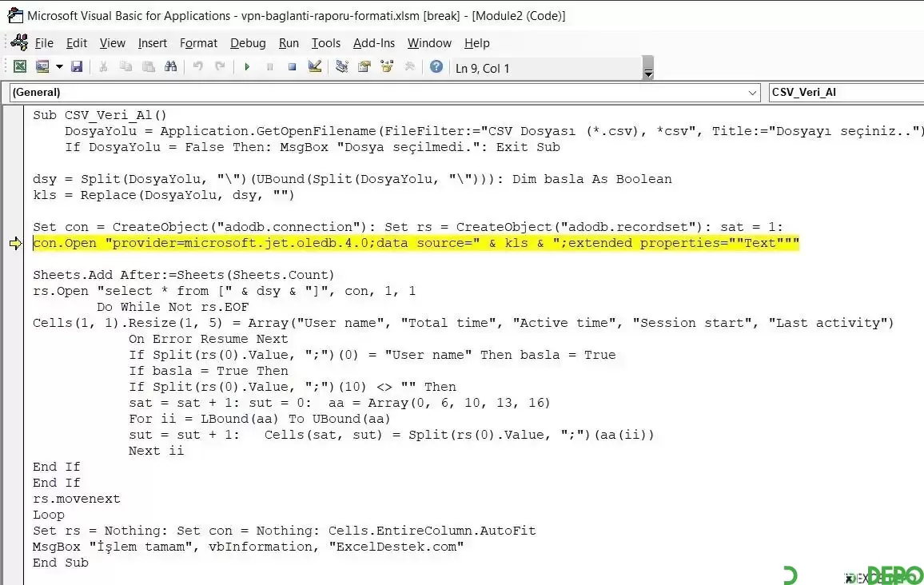Open the File menu
The height and width of the screenshot is (585, 924).
(x=44, y=43)
